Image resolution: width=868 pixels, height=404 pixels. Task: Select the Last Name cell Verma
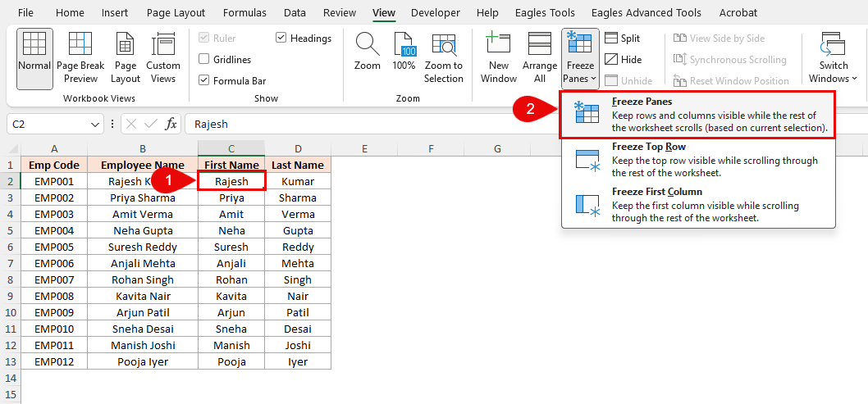pyautogui.click(x=298, y=214)
